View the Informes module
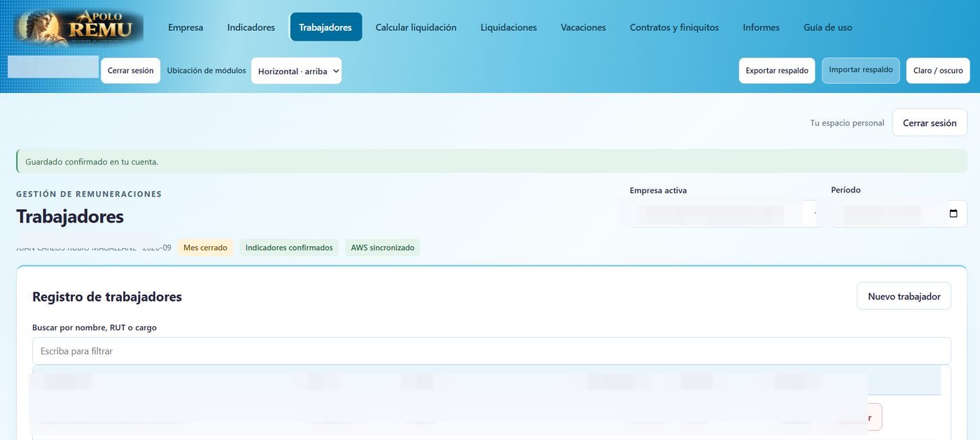This screenshot has height=440, width=980. pyautogui.click(x=761, y=27)
